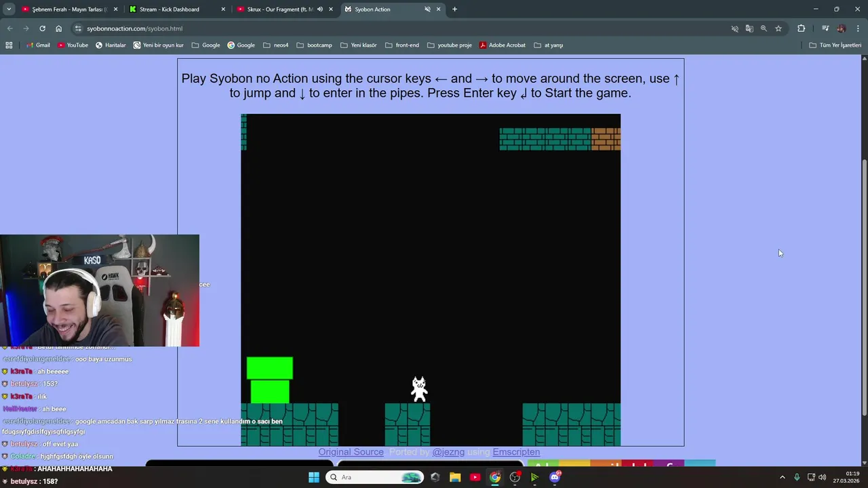Open the YouTube bookmark

tap(73, 45)
